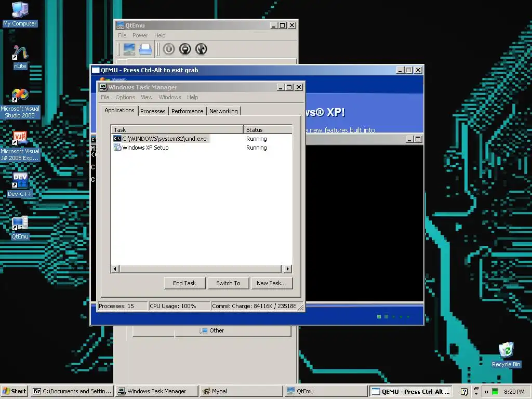Switch to the Processes tab
Screen dimensions: 532x399
[153, 111]
